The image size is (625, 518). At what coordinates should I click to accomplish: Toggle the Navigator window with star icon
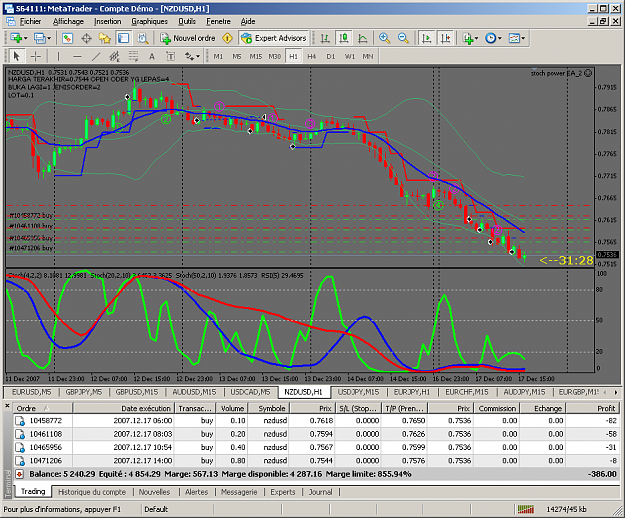coord(105,38)
